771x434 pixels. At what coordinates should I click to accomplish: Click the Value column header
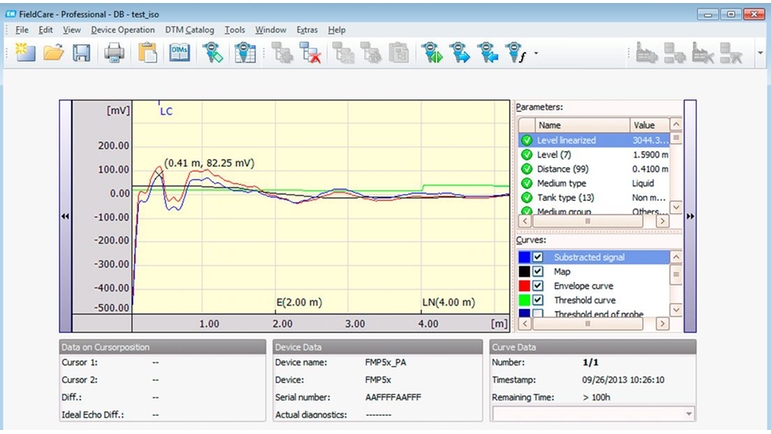click(x=649, y=125)
